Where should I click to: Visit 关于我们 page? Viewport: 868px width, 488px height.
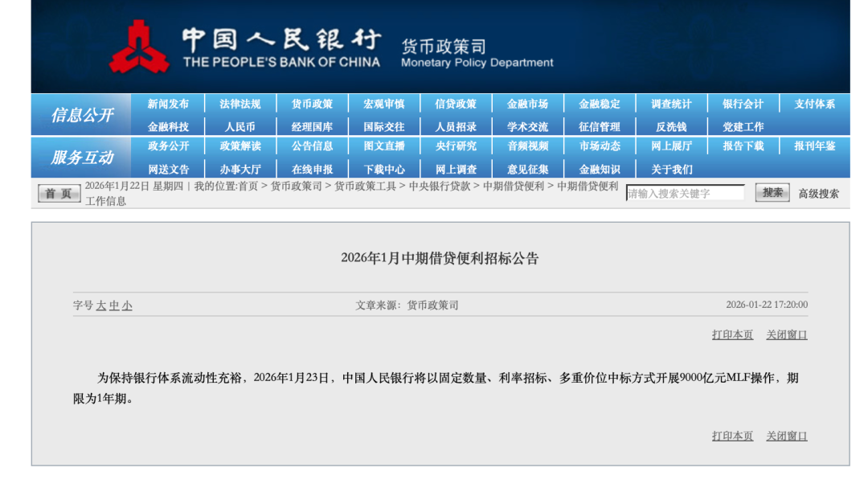(671, 170)
